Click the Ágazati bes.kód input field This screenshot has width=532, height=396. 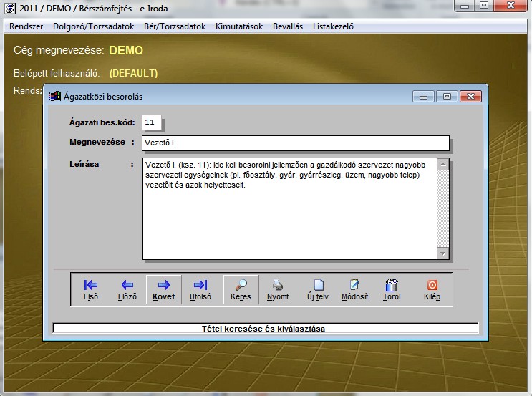pyautogui.click(x=152, y=122)
